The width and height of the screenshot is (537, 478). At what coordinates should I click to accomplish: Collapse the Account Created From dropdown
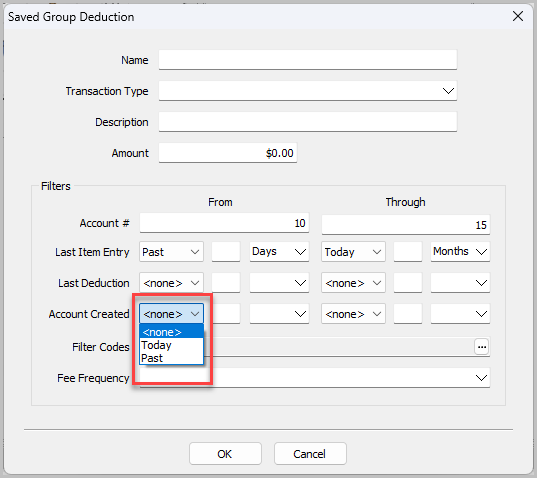pyautogui.click(x=171, y=314)
